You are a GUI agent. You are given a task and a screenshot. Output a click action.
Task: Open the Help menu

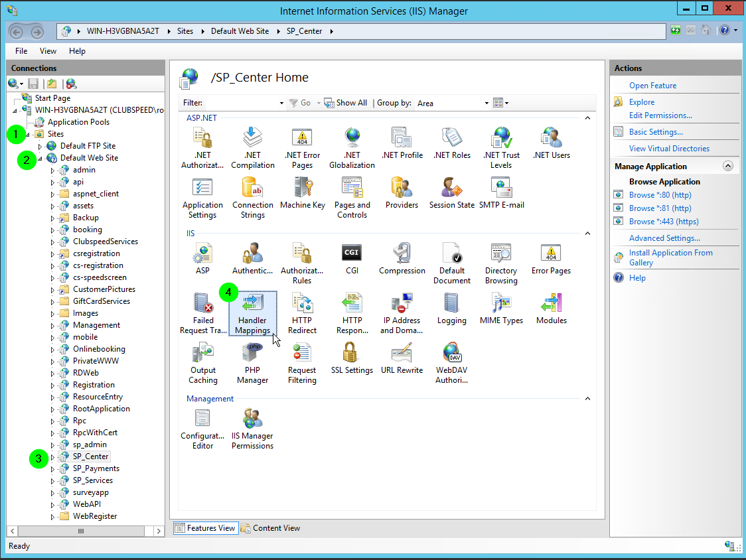tap(77, 51)
